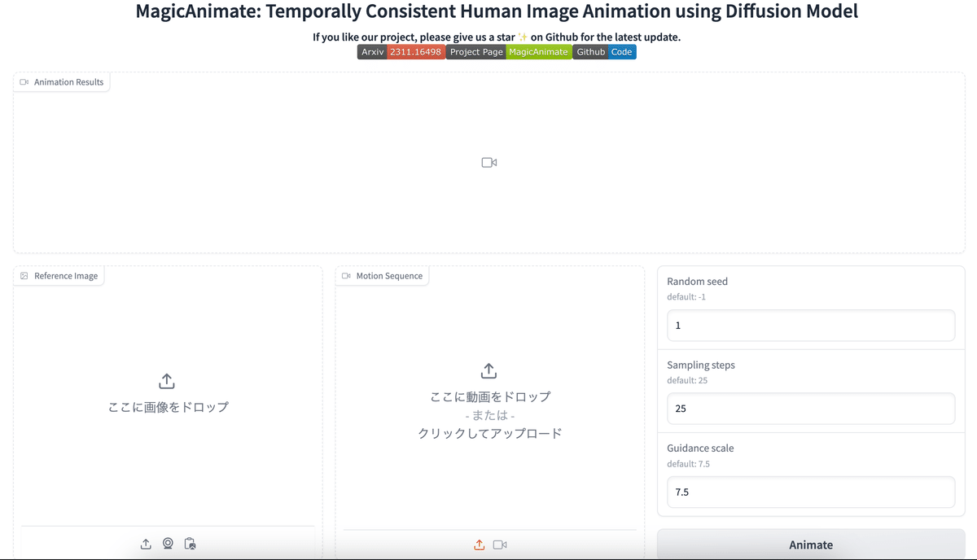Select the Guidance scale input field
The image size is (977, 560).
click(810, 492)
